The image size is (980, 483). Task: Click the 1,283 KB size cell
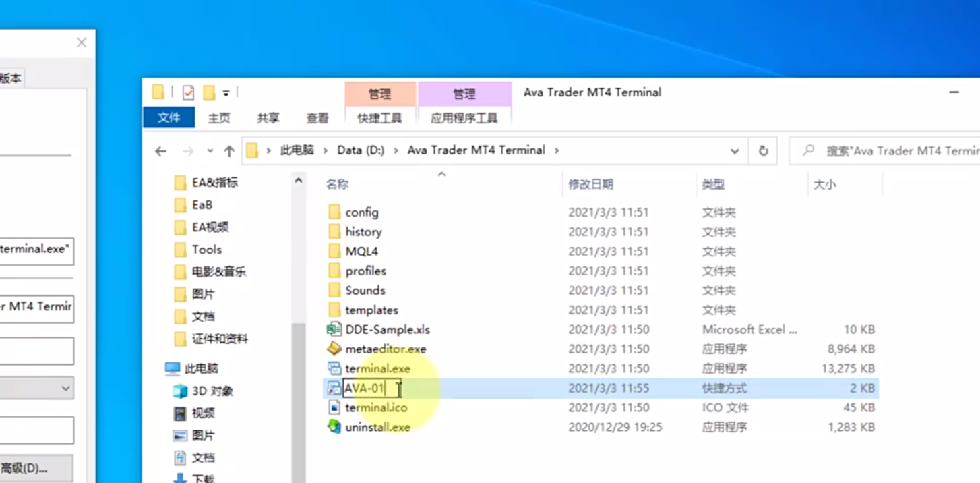[851, 427]
